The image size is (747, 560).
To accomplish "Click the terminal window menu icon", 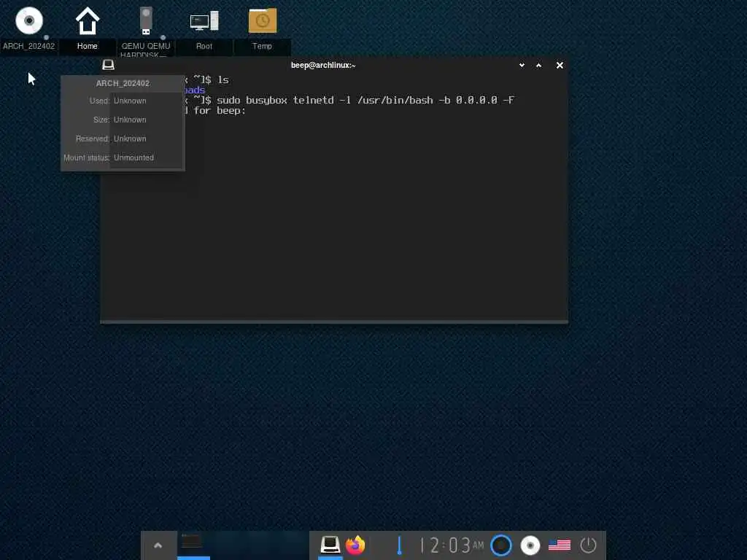I will (108, 65).
